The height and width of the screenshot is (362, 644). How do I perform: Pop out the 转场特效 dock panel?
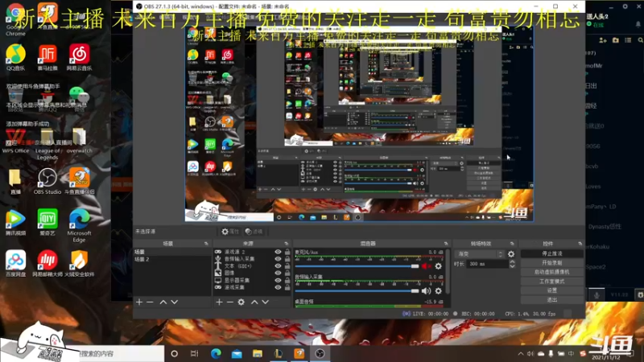512,244
